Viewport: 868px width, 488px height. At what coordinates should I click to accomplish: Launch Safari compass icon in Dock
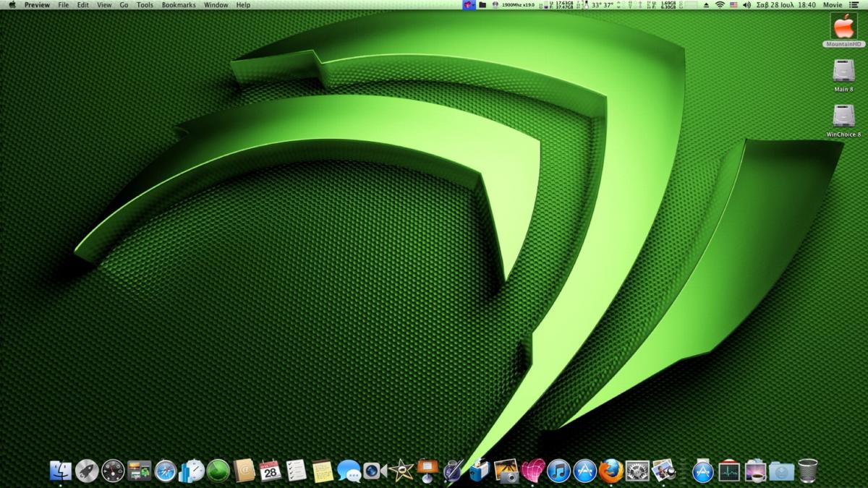pos(166,471)
